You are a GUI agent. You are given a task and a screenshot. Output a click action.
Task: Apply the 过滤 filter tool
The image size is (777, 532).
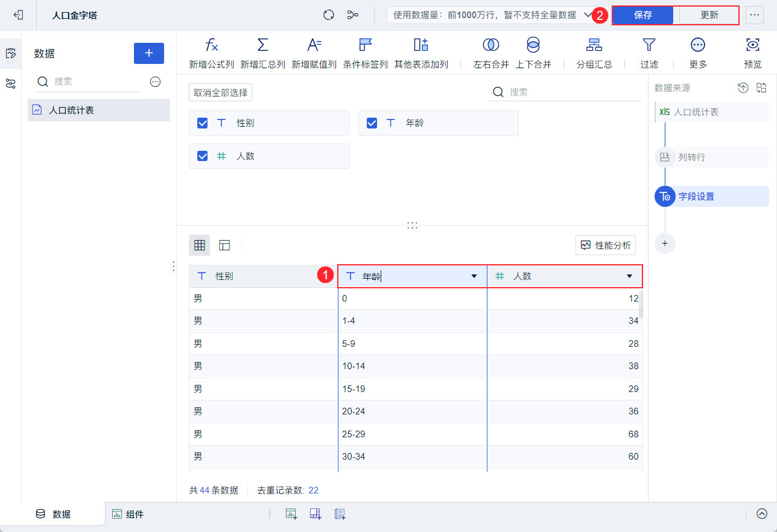coord(649,53)
